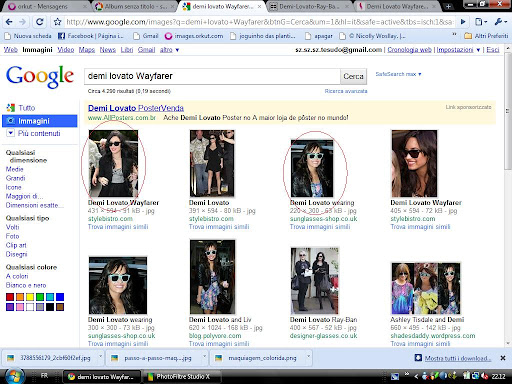Choose the red color swatch filter

pos(10,297)
